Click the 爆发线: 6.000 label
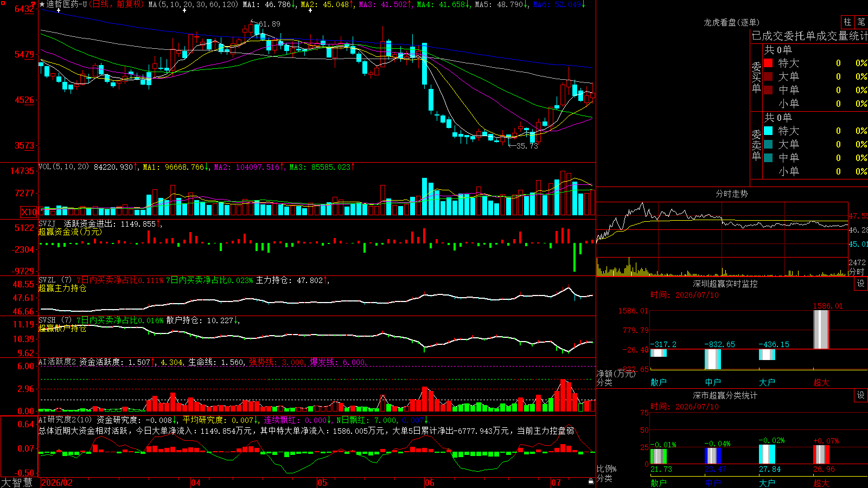Screen dimensions: 868x488 point(338,362)
